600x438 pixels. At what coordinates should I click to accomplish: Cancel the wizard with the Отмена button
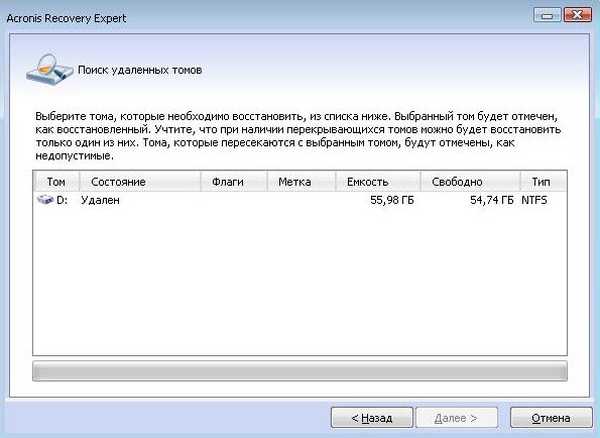[x=551, y=417]
